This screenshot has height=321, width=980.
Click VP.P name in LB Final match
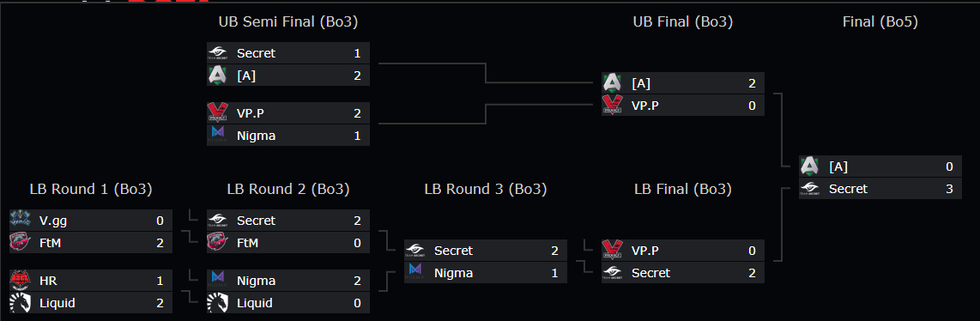(x=645, y=251)
